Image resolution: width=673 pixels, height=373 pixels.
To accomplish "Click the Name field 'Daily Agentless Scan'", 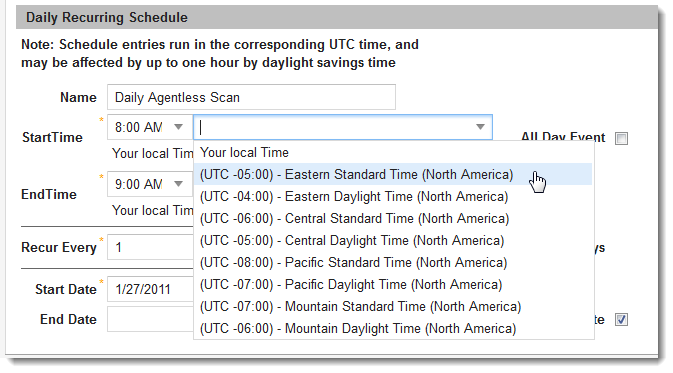I will pyautogui.click(x=251, y=97).
